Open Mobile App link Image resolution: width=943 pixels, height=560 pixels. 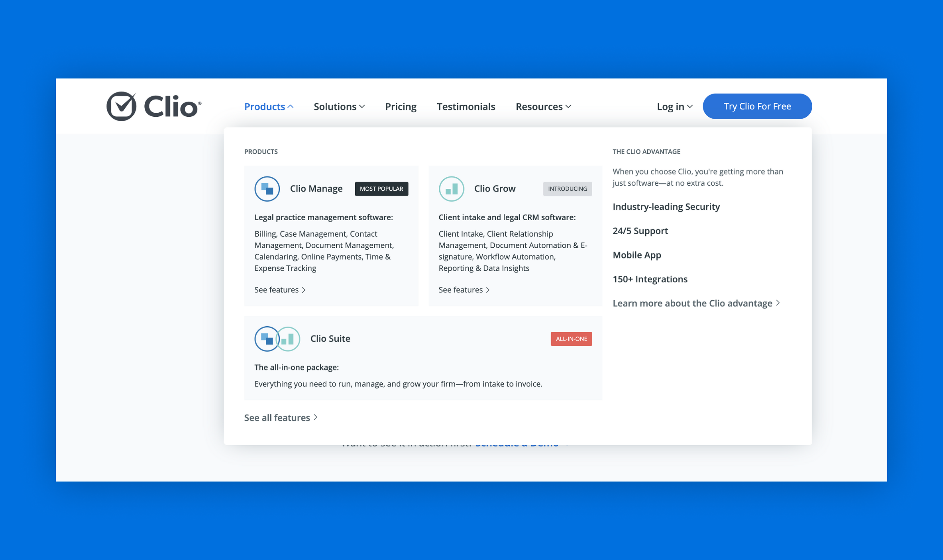point(637,255)
